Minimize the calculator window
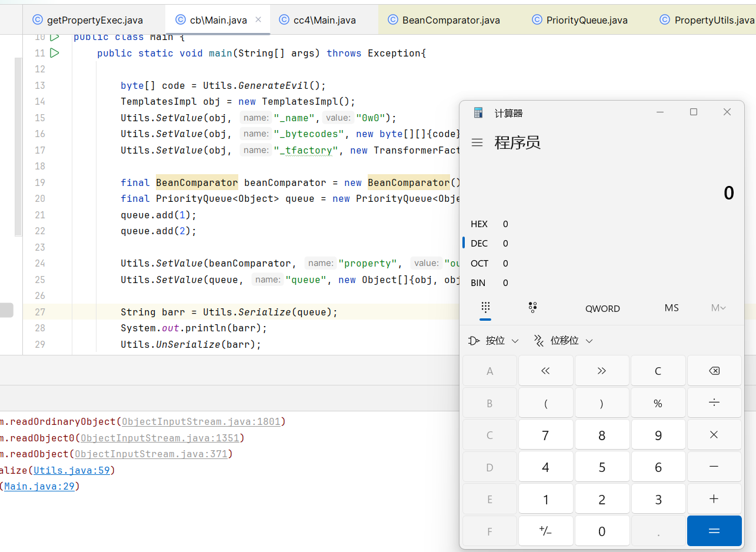Image resolution: width=756 pixels, height=552 pixels. pyautogui.click(x=660, y=112)
